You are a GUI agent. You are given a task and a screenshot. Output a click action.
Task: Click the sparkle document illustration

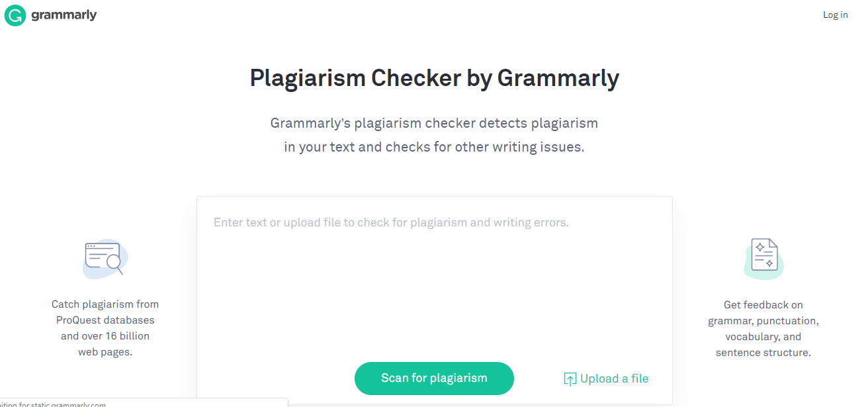coord(763,257)
